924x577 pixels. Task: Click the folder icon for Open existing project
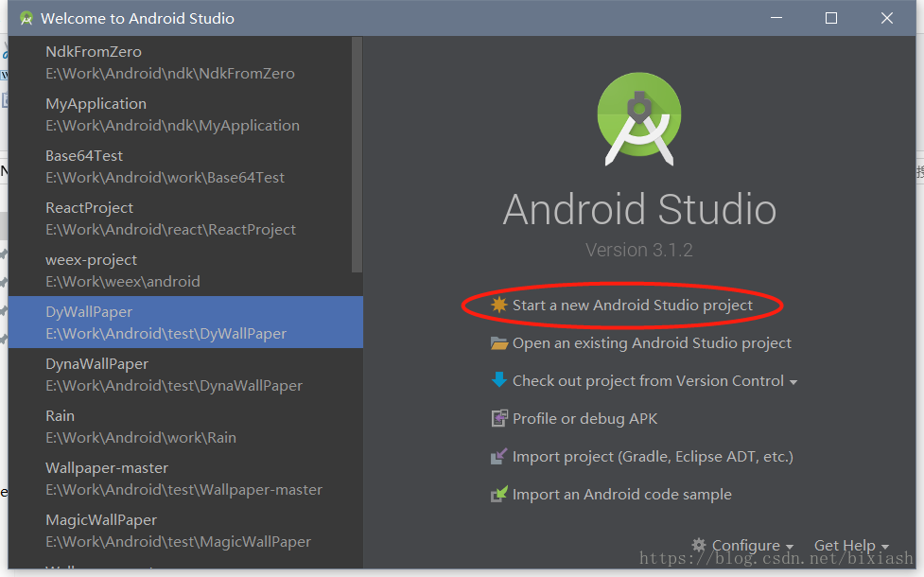pyautogui.click(x=499, y=343)
